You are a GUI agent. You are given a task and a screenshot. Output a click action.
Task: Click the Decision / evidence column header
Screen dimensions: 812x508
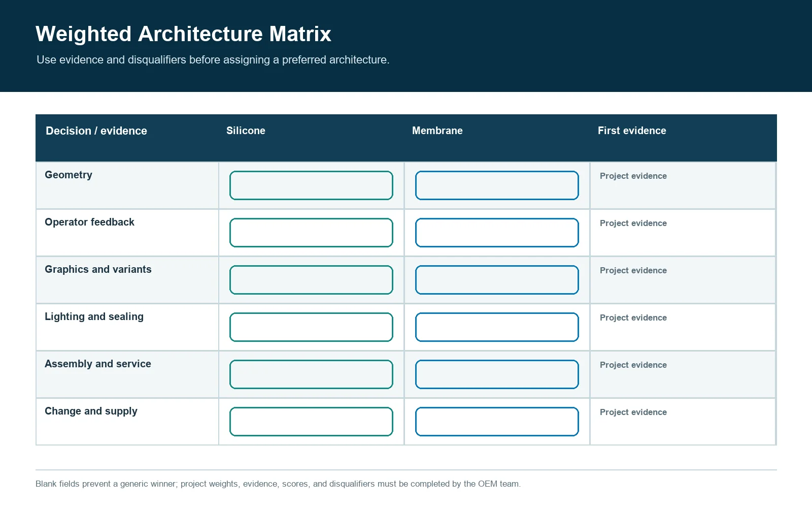point(96,131)
